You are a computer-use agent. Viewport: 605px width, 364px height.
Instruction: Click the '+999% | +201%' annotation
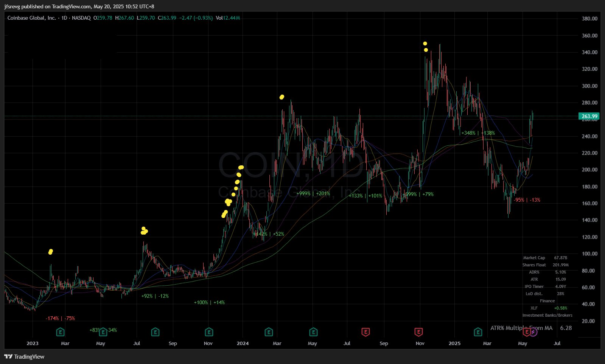tap(313, 193)
